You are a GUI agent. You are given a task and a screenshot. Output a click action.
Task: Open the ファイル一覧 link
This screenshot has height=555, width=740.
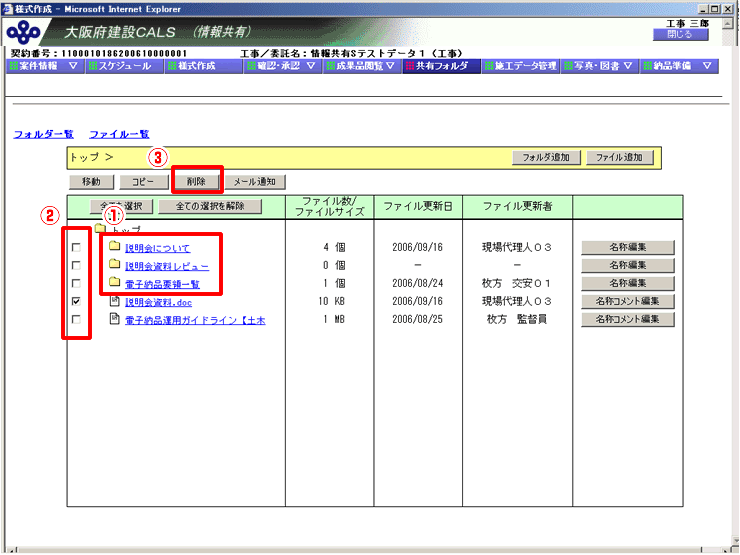tap(119, 133)
